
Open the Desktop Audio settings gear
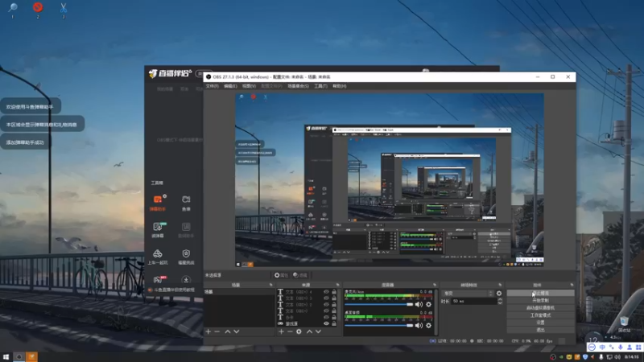coord(429,326)
